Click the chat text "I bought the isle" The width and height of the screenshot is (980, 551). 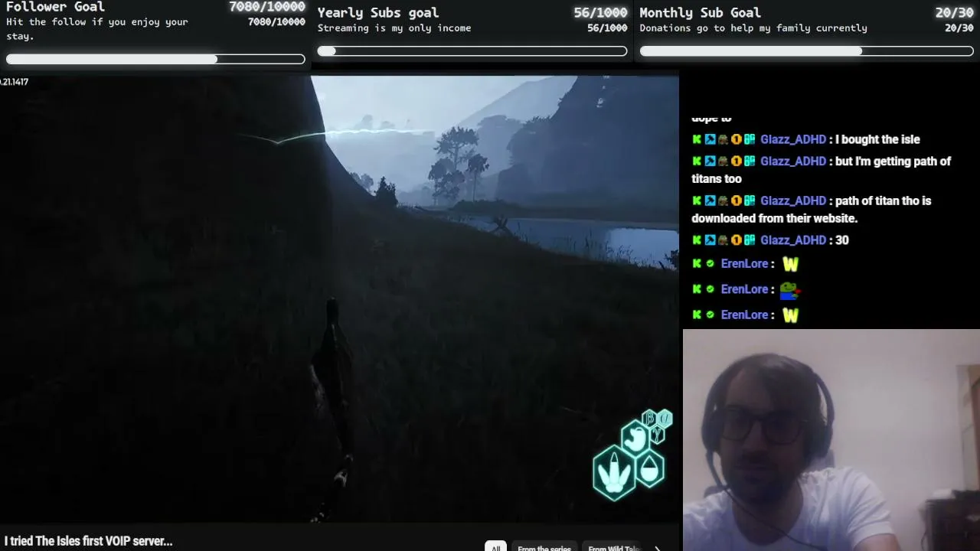point(877,139)
